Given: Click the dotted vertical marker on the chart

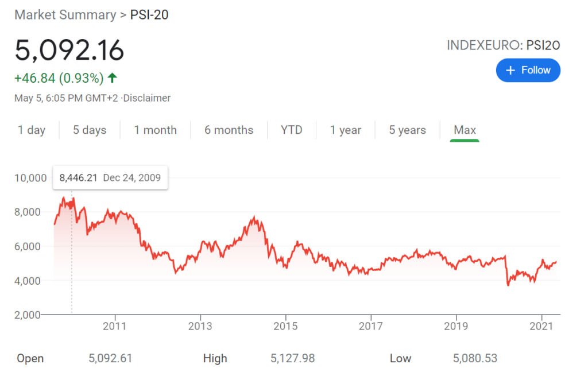Looking at the screenshot, I should [71, 258].
